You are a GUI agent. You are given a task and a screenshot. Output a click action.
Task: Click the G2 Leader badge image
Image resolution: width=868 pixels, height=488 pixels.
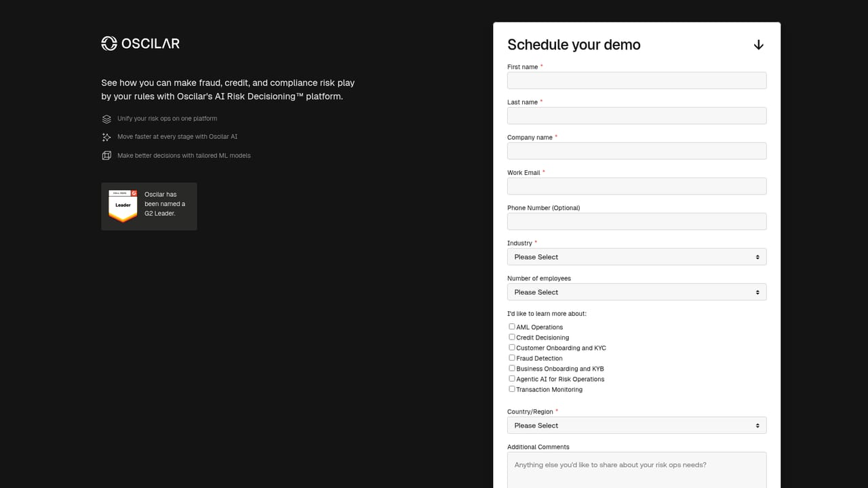click(x=123, y=206)
